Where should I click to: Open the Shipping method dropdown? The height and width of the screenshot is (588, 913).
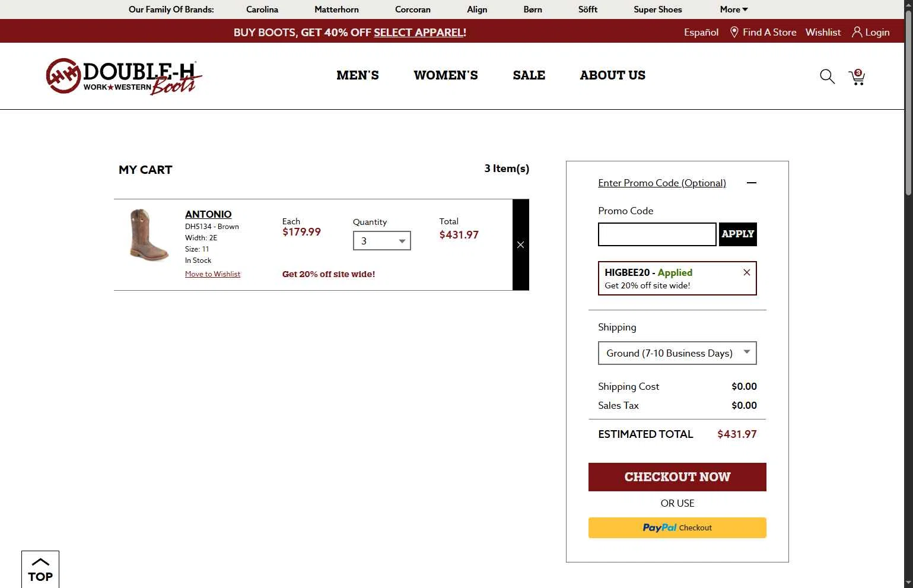pos(677,353)
